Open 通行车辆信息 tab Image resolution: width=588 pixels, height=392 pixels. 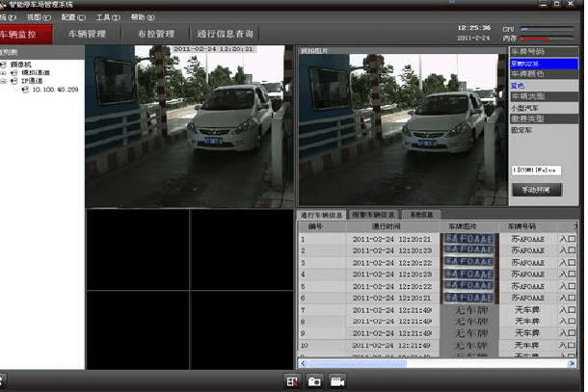coord(322,215)
